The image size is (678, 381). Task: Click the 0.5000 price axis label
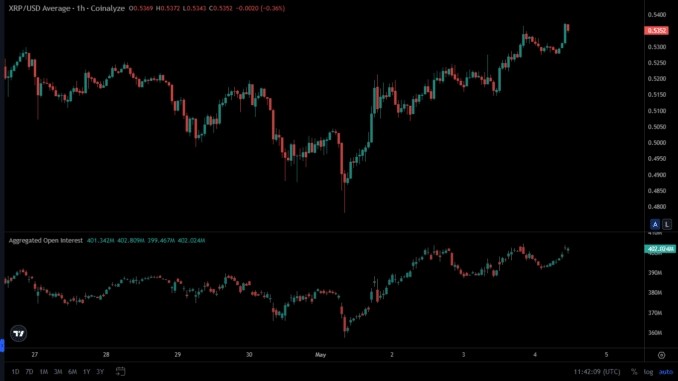coord(657,143)
